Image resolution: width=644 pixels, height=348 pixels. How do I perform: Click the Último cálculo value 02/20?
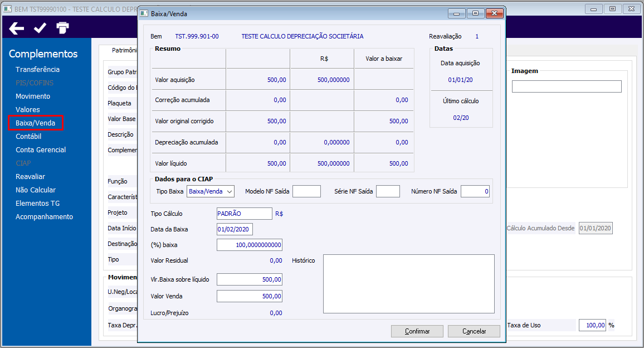[461, 118]
